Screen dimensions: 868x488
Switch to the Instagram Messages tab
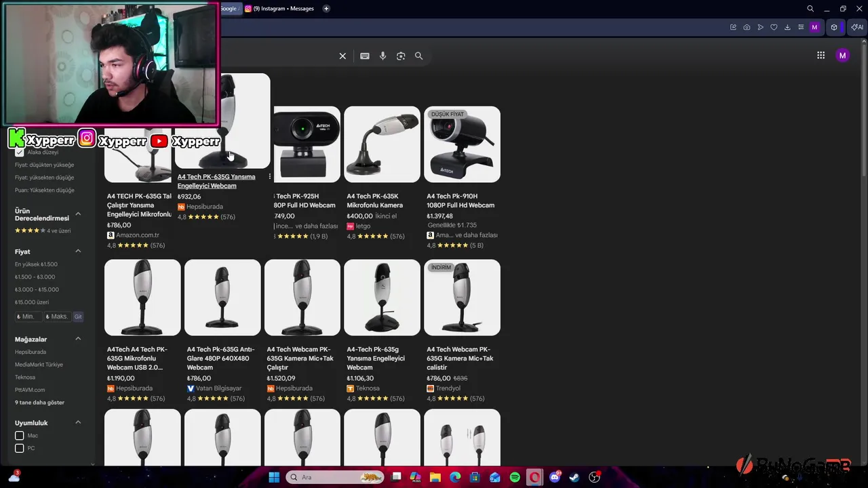pyautogui.click(x=279, y=9)
